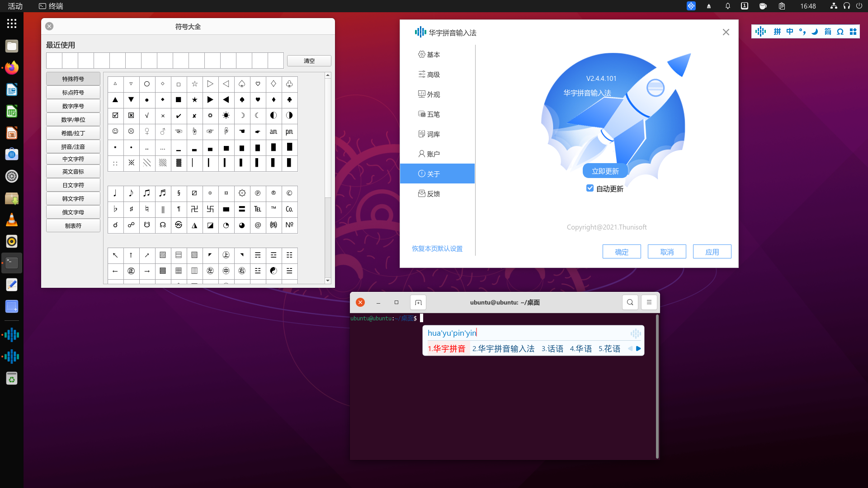Select the 日文字符 symbol category
868x488 pixels.
point(73,185)
